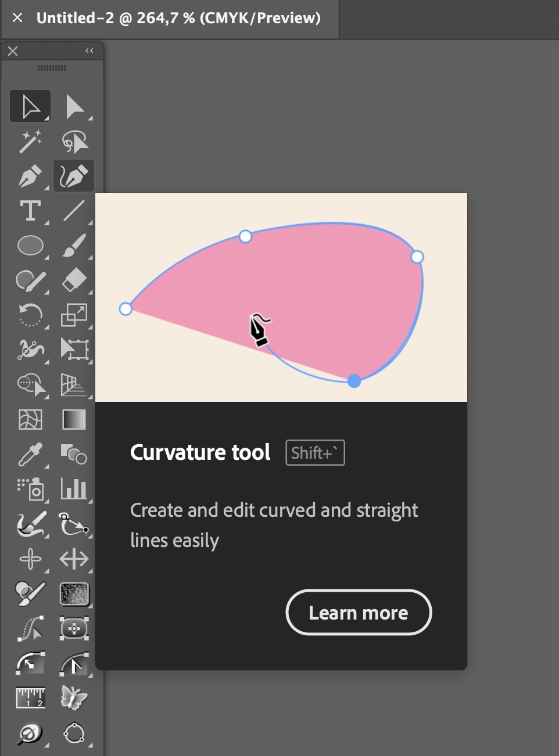559x756 pixels.
Task: Click the Gradient tool swatch
Action: pos(74,420)
